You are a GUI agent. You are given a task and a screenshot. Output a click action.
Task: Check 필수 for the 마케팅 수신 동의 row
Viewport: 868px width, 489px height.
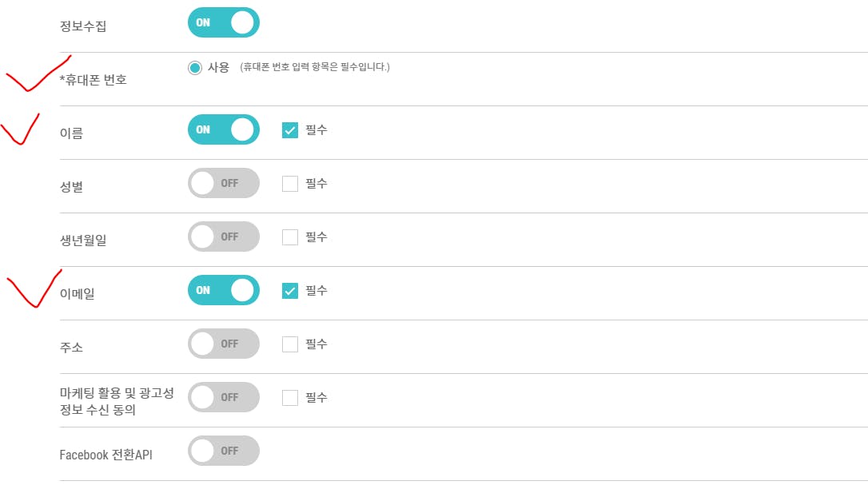pos(290,398)
